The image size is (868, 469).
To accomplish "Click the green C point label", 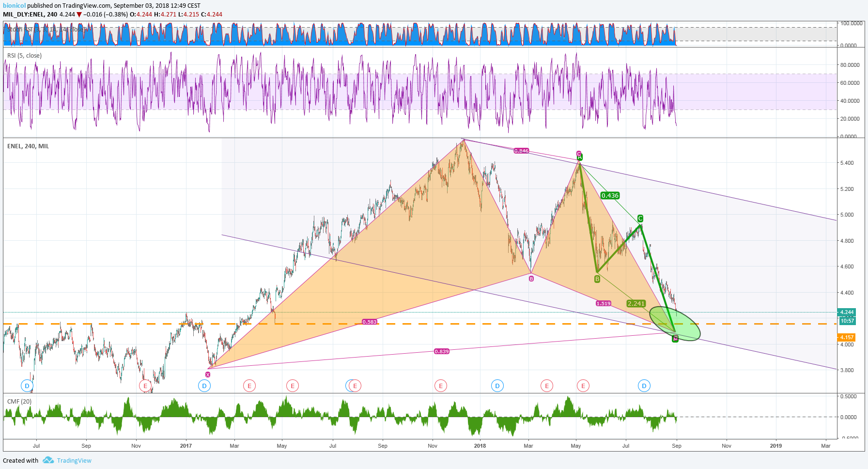I will [640, 219].
